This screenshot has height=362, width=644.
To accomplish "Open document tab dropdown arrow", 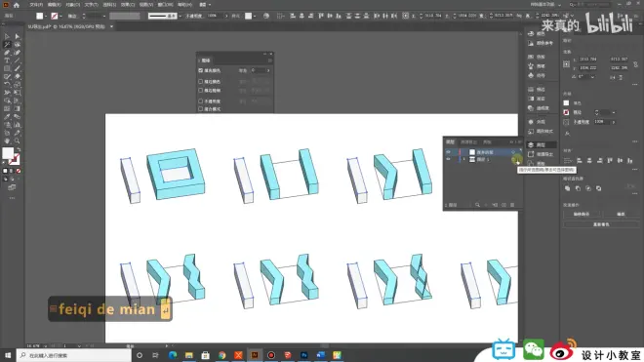I will [111, 26].
